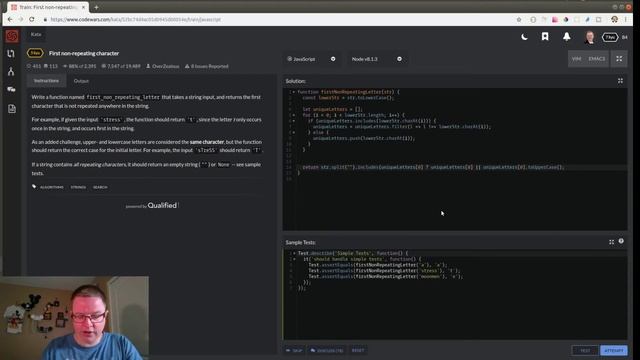Open the user profile avatar menu
The height and width of the screenshot is (360, 640).
(589, 37)
